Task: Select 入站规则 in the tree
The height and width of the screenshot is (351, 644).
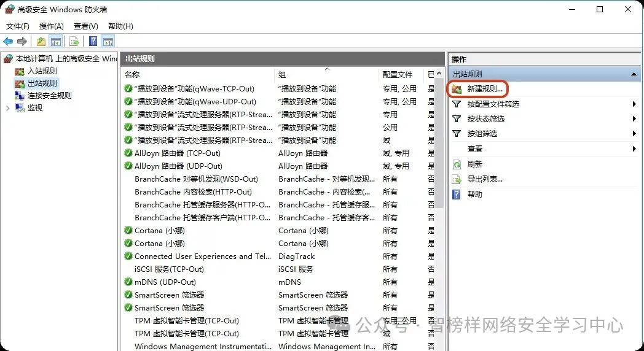Action: 42,71
